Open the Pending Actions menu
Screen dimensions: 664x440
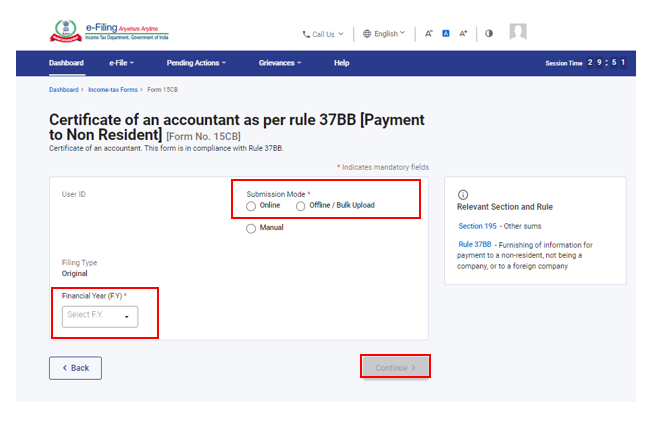pyautogui.click(x=196, y=63)
